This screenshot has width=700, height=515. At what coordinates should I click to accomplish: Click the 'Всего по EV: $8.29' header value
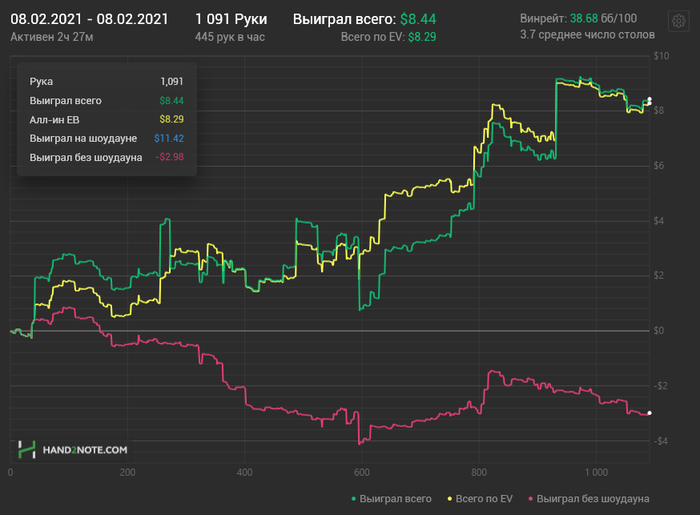pyautogui.click(x=388, y=37)
